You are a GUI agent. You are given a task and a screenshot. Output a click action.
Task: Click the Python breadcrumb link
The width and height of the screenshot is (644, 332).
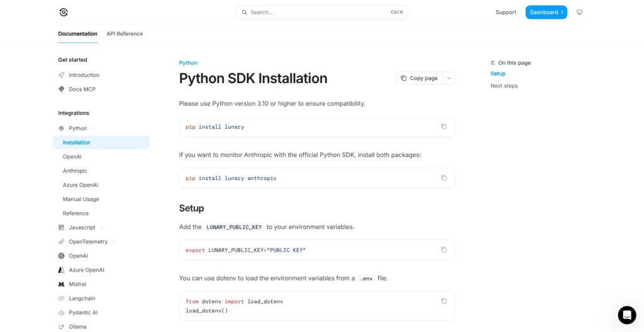(188, 63)
